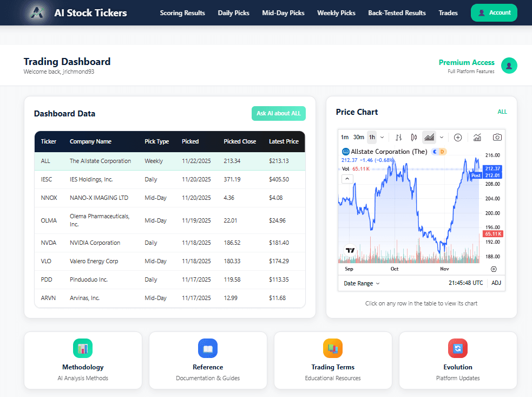Go to the Weekly Picks section
This screenshot has height=397, width=532.
336,12
